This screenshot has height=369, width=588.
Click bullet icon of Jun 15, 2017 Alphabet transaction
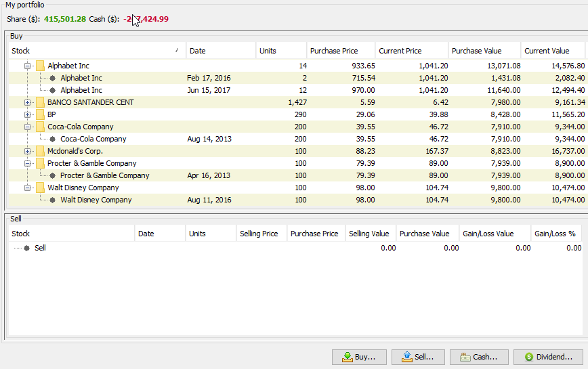(x=53, y=90)
